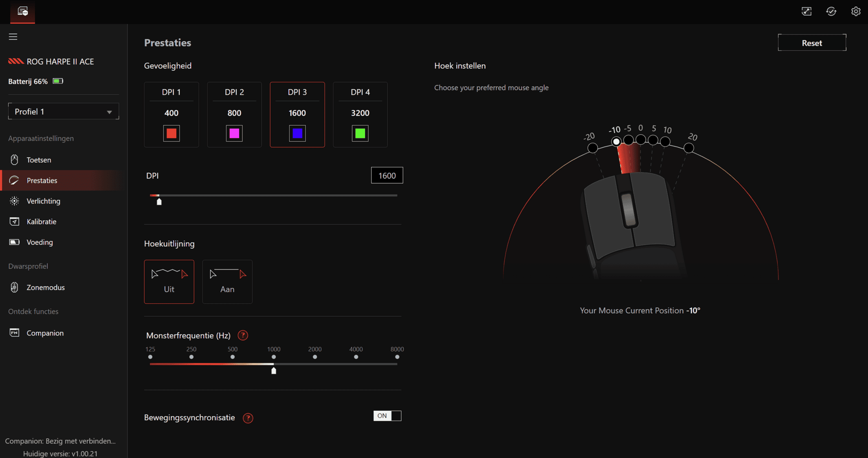Set polling rate to 125 Hz
This screenshot has height=458, width=868.
pos(150,357)
